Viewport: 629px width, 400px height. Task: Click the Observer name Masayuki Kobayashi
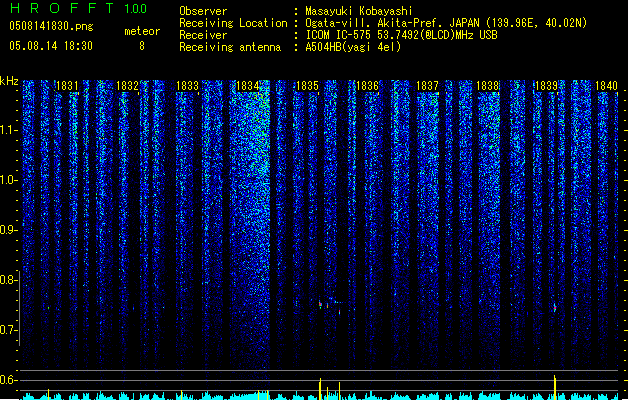(359, 11)
